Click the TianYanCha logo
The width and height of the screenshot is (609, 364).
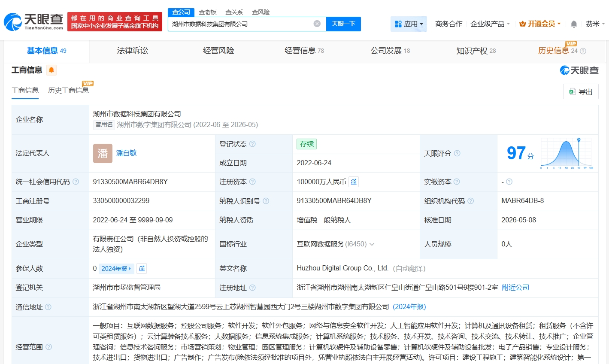(x=33, y=21)
